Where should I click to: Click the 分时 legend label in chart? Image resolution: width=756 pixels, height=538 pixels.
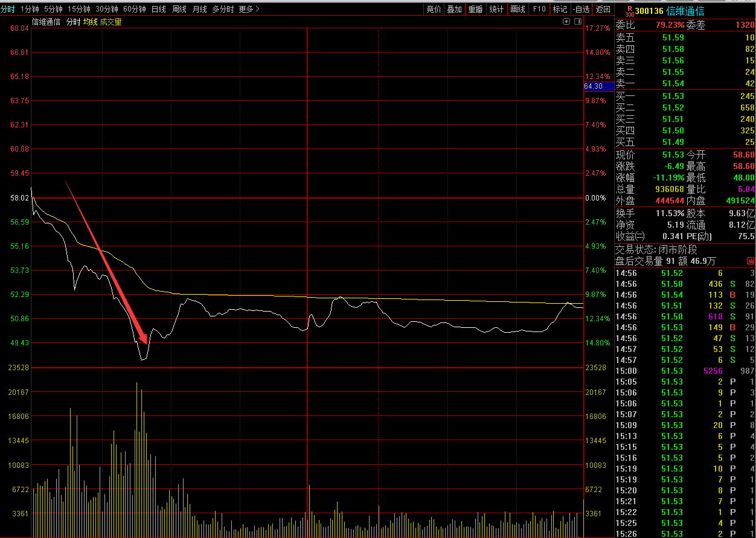(73, 22)
